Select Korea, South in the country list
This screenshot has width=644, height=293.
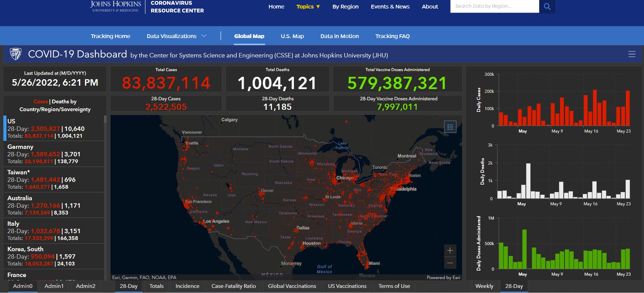(54, 256)
